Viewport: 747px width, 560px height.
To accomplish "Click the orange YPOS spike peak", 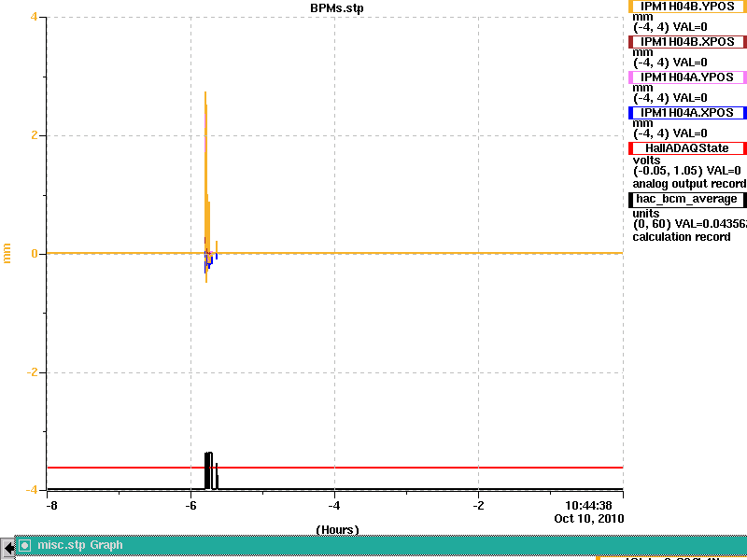I will pos(205,93).
